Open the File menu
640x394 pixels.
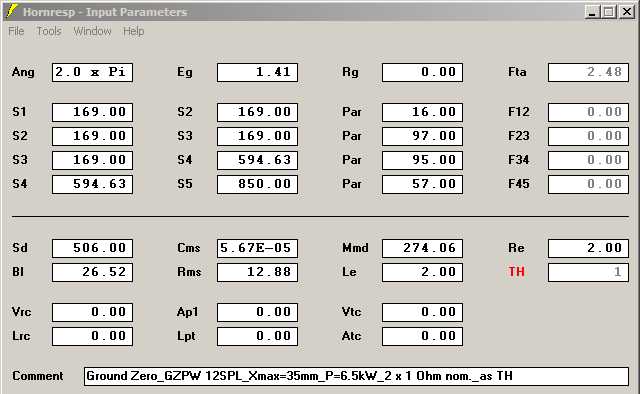pos(16,31)
